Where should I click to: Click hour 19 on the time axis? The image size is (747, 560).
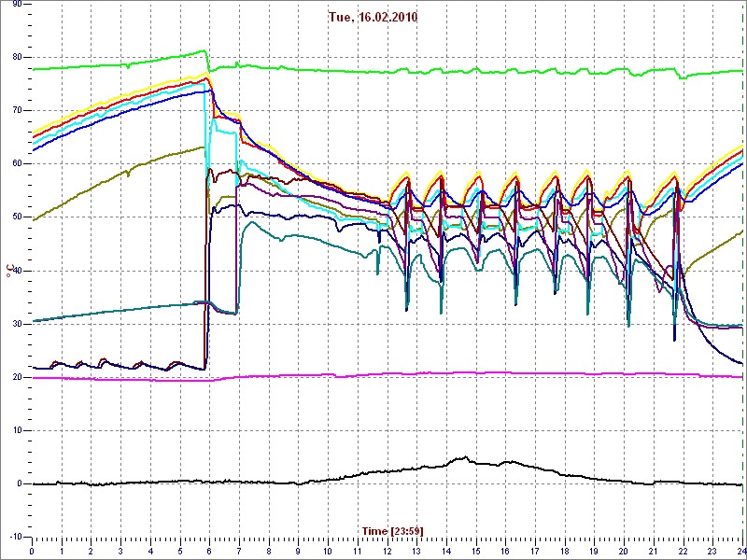pos(594,551)
